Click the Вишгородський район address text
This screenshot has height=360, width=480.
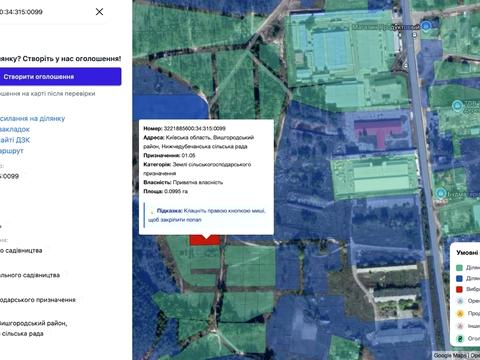point(33,323)
